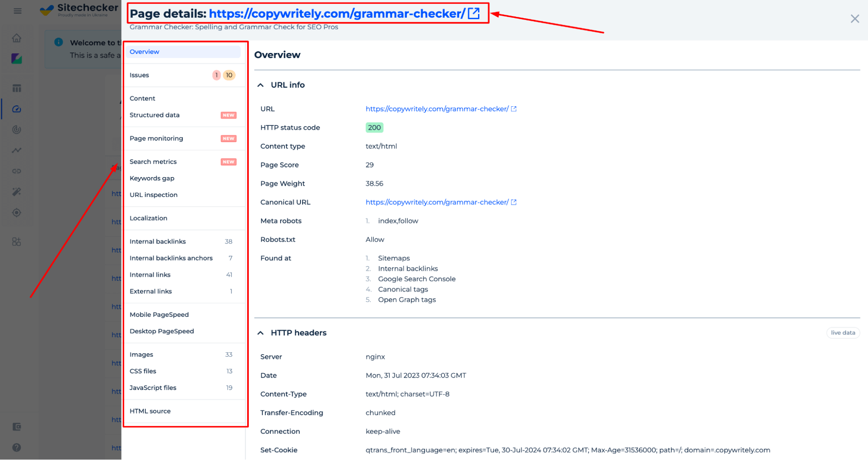Click the external icon next to the URL row link
The width and height of the screenshot is (868, 460).
point(514,109)
